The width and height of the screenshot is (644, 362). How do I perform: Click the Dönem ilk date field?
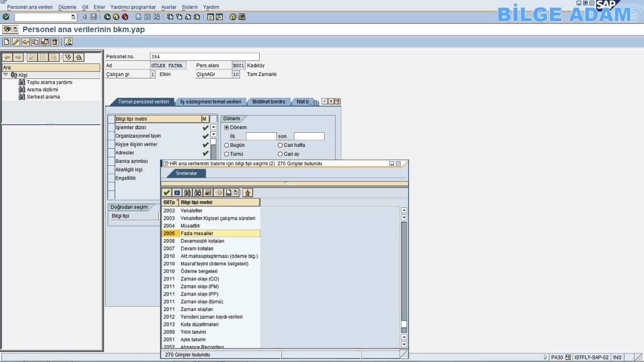(x=261, y=136)
